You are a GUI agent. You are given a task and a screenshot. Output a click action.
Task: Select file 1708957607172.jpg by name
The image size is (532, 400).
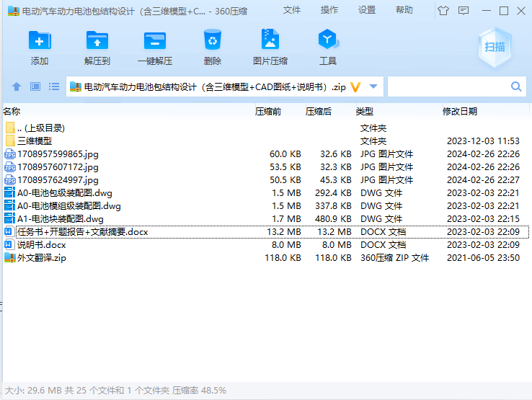[x=58, y=167]
